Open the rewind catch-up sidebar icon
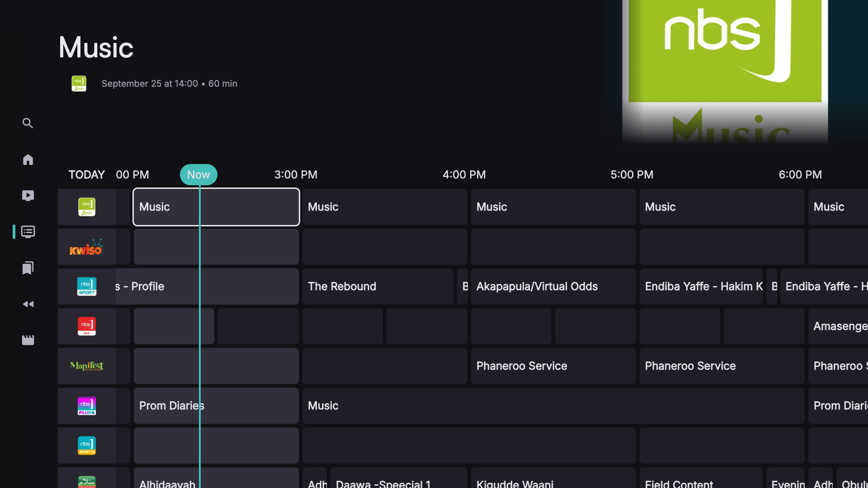 click(x=28, y=304)
